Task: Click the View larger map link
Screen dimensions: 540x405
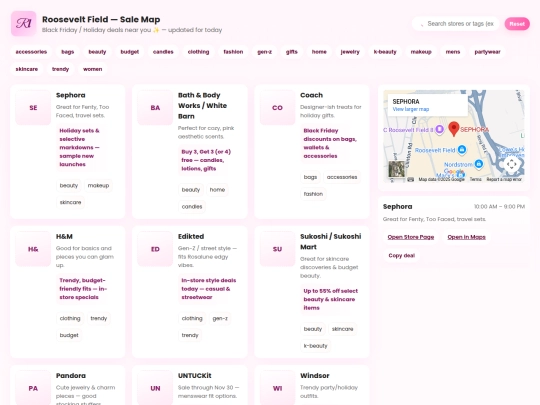Action: click(x=411, y=109)
